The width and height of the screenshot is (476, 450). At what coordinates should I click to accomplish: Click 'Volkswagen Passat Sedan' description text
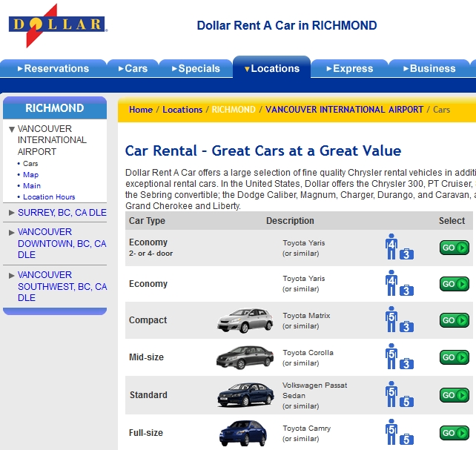[x=314, y=390]
